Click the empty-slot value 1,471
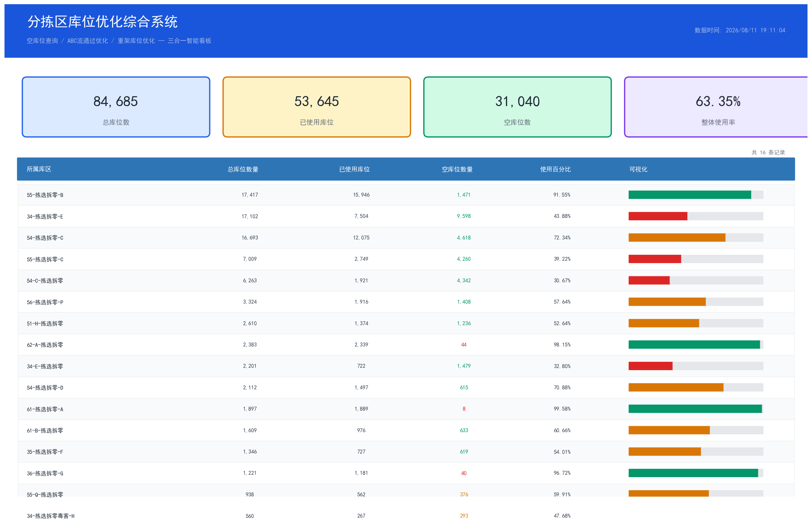 [464, 195]
